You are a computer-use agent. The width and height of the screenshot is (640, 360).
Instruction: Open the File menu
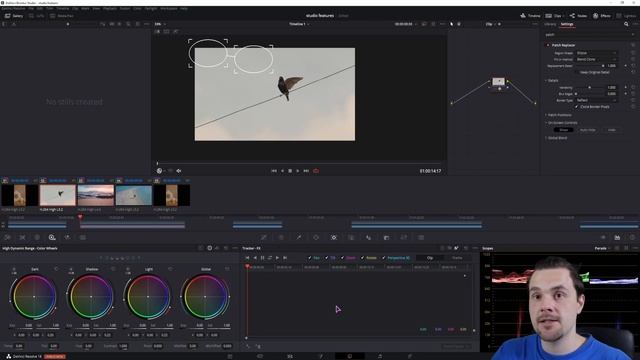[x=31, y=8]
